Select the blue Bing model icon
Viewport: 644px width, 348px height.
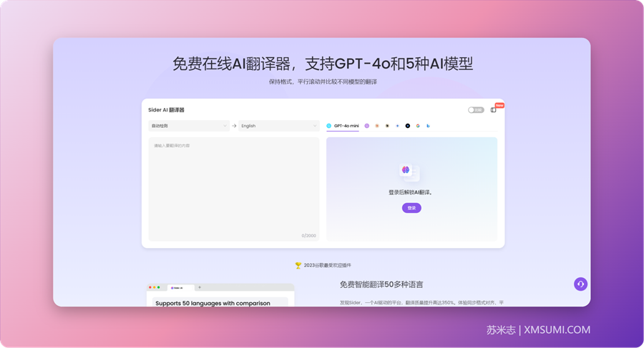[x=428, y=126]
